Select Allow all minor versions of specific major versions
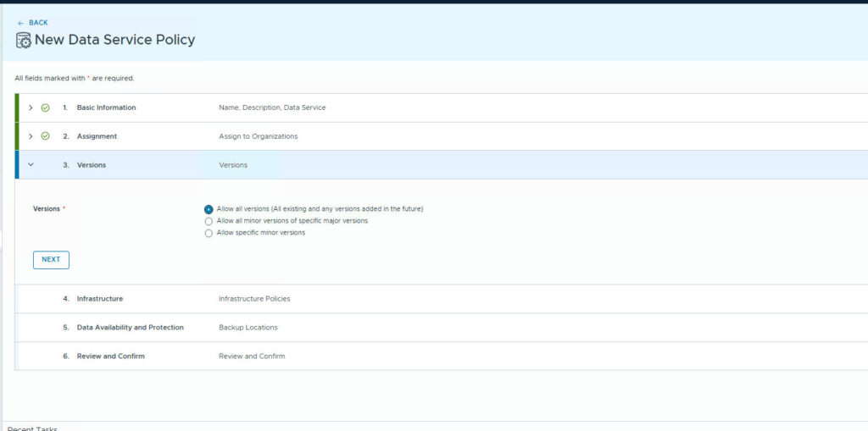868x431 pixels. coord(209,221)
